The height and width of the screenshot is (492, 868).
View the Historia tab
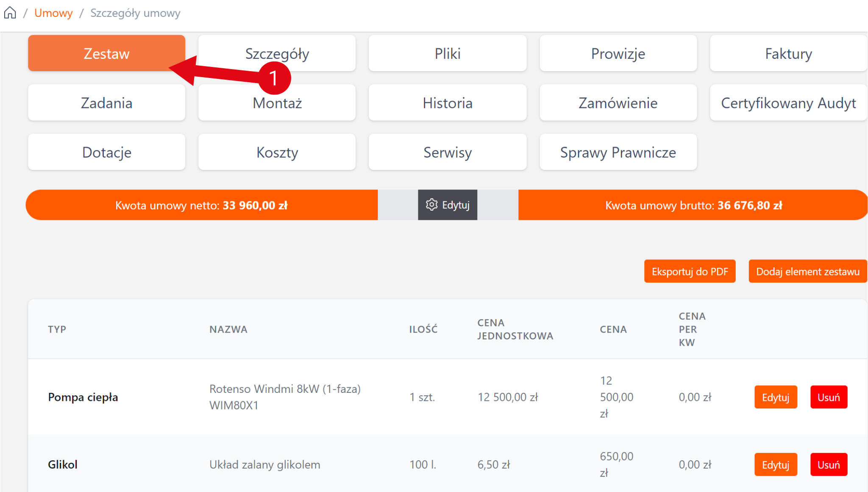pyautogui.click(x=448, y=103)
